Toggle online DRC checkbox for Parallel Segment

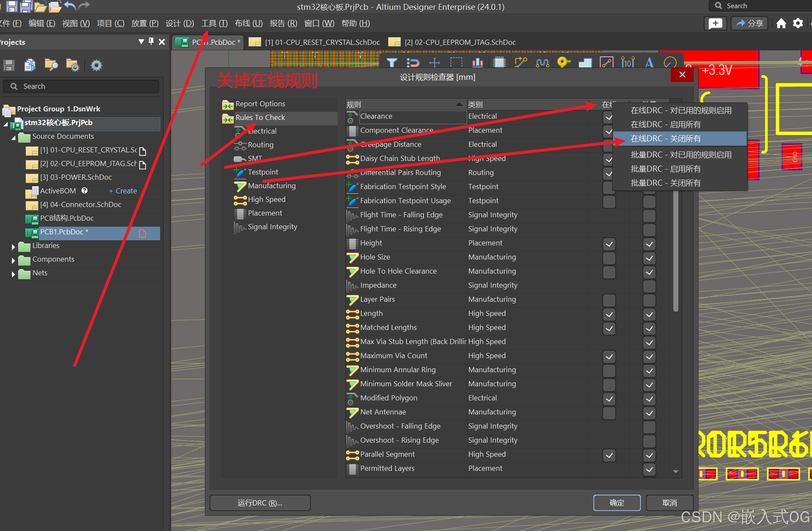click(609, 455)
